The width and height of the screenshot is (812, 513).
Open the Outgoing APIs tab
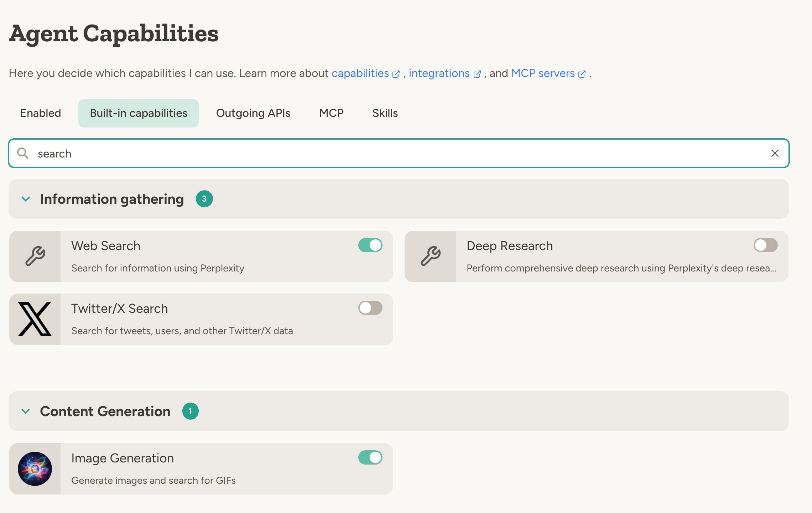253,113
